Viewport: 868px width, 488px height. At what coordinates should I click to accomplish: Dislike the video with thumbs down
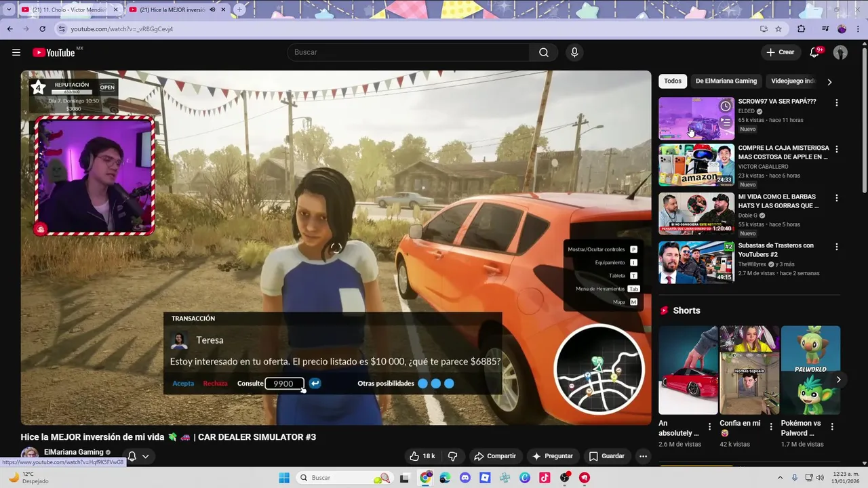(452, 456)
